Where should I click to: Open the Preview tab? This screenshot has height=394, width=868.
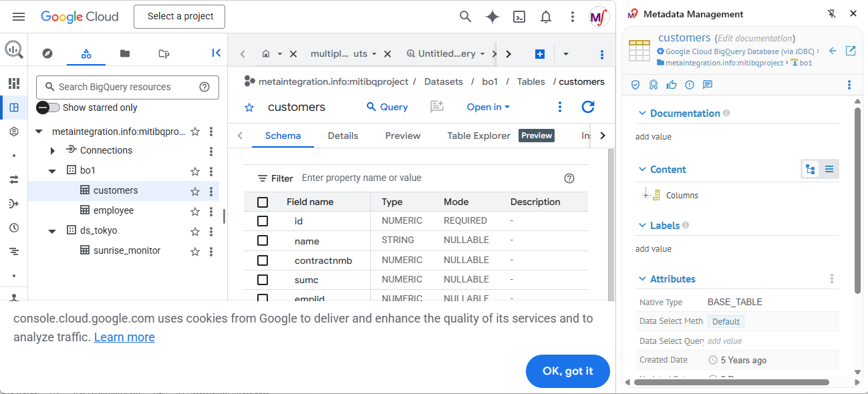[x=402, y=136]
